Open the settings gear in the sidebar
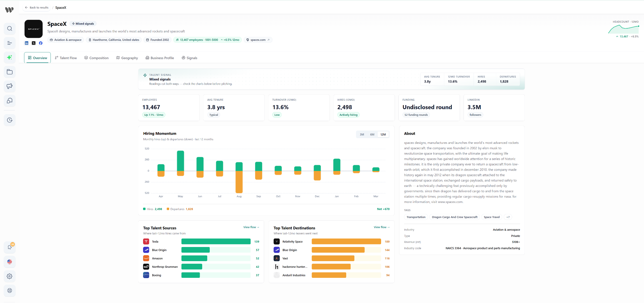The height and width of the screenshot is (303, 644). [x=10, y=276]
